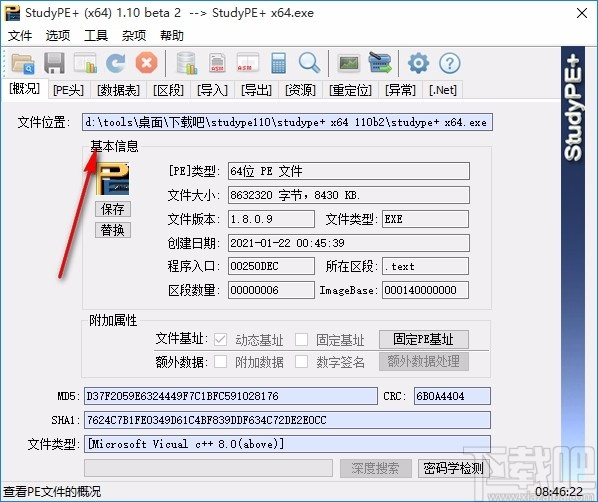
Task: Click the 文件类型 field showing EXE
Action: click(x=425, y=219)
